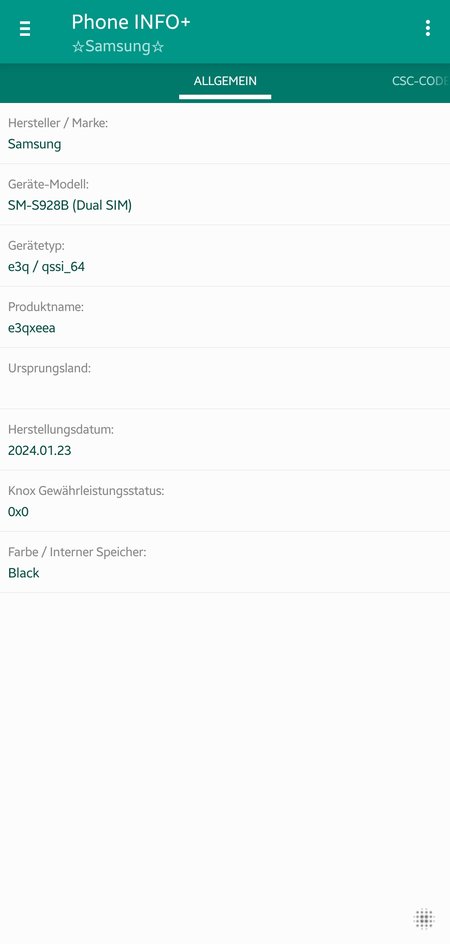Open the hamburger navigation menu
This screenshot has width=450, height=944.
[x=25, y=28]
